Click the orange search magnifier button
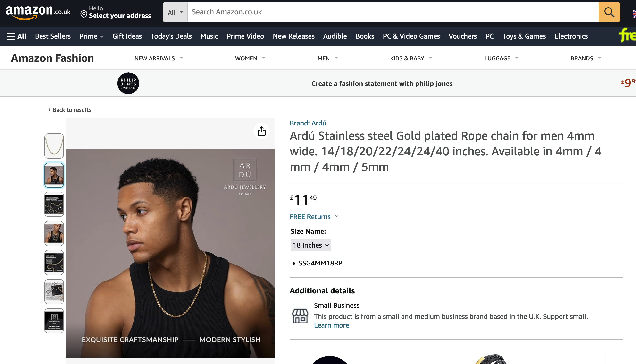 coord(609,12)
